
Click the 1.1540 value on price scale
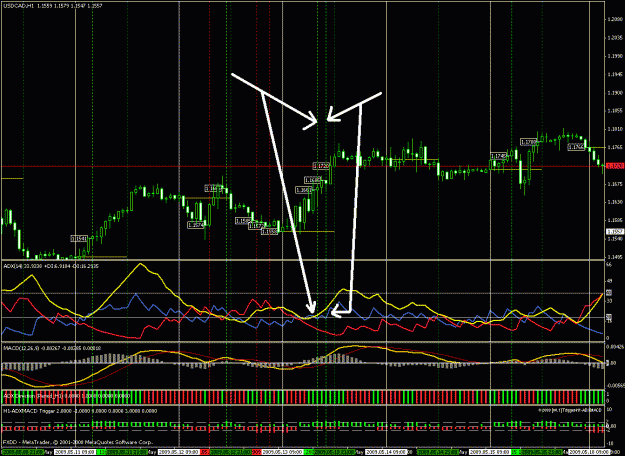coord(613,239)
